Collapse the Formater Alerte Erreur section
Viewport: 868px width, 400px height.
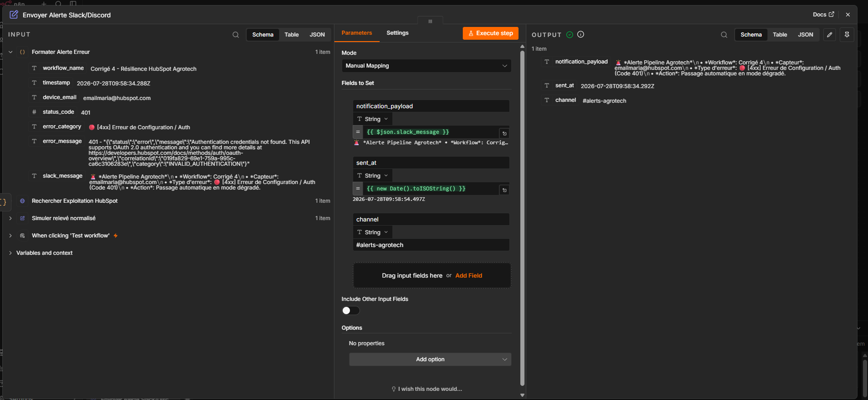tap(11, 52)
